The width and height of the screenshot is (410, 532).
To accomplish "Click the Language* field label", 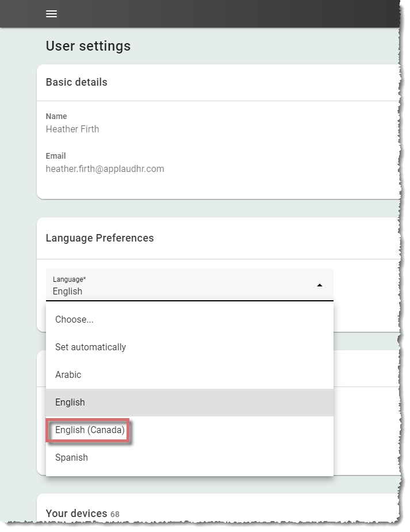I will [69, 280].
